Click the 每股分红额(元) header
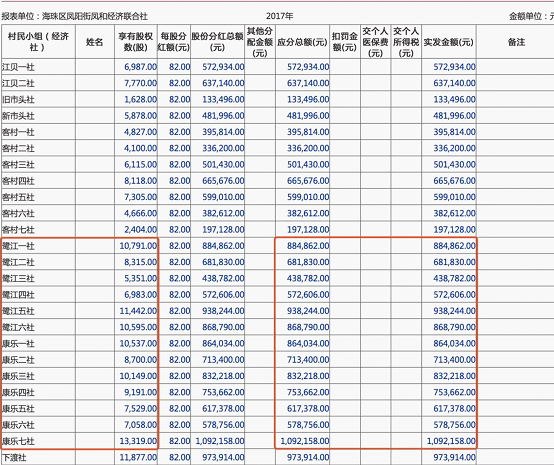This screenshot has height=465, width=554. click(x=174, y=42)
